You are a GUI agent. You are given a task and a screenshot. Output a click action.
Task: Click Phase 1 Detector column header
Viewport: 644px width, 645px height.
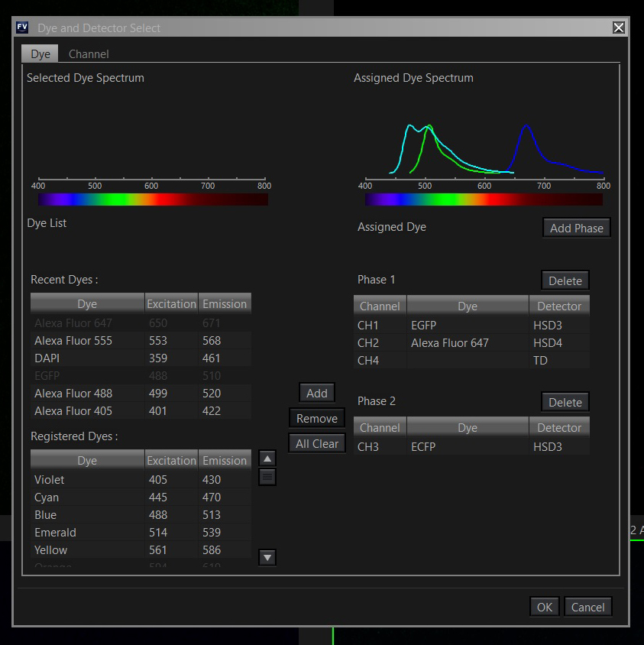pos(559,306)
